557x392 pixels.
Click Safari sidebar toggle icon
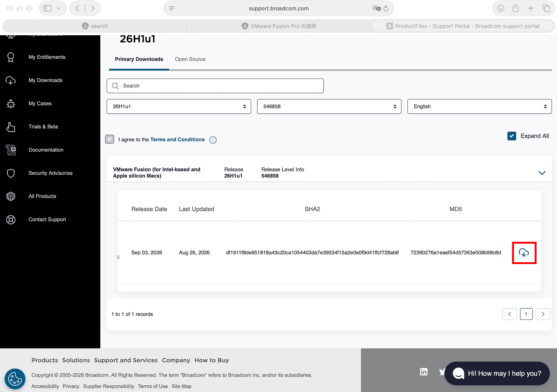click(47, 8)
